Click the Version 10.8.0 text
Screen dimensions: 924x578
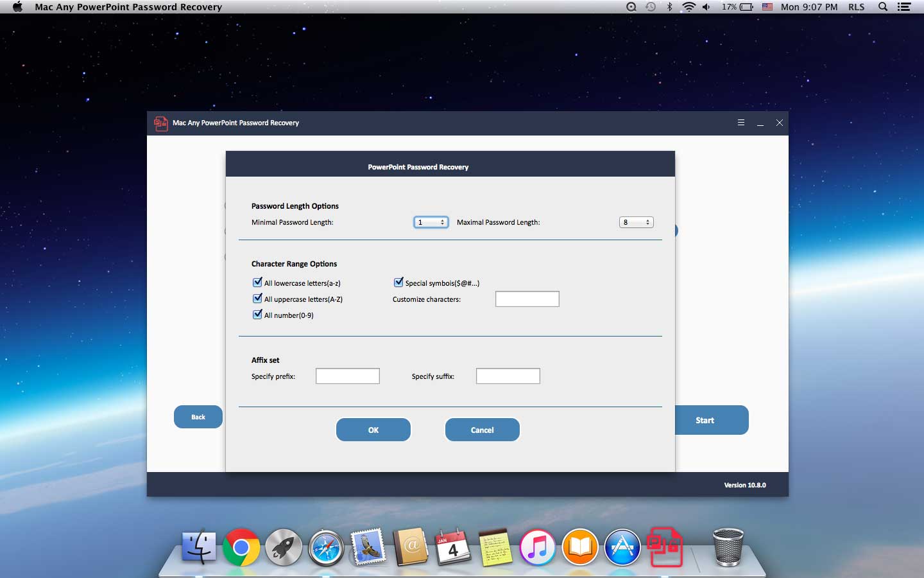(745, 485)
